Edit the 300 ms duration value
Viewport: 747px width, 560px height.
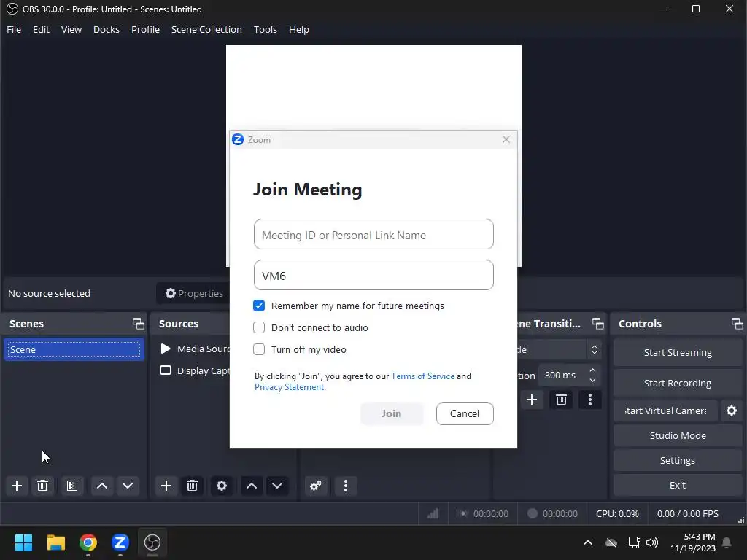click(562, 376)
